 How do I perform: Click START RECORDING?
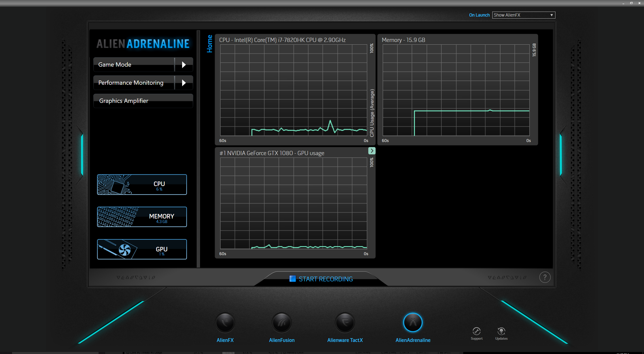(x=321, y=279)
